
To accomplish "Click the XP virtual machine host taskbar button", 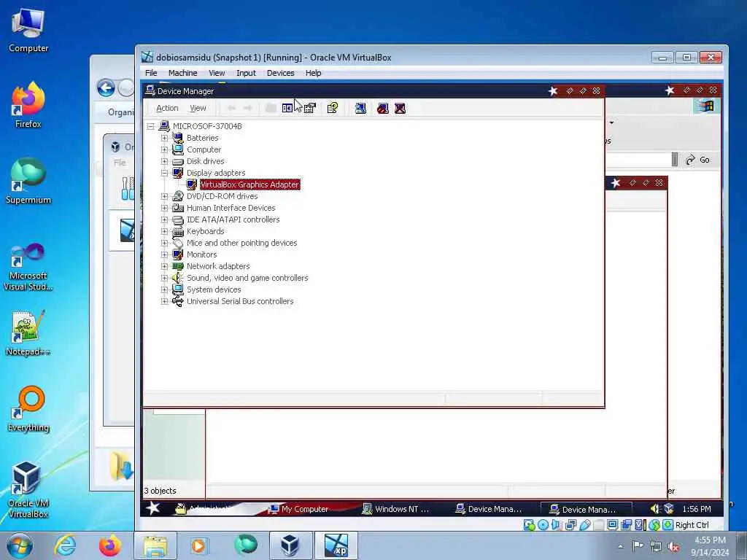I will (336, 545).
